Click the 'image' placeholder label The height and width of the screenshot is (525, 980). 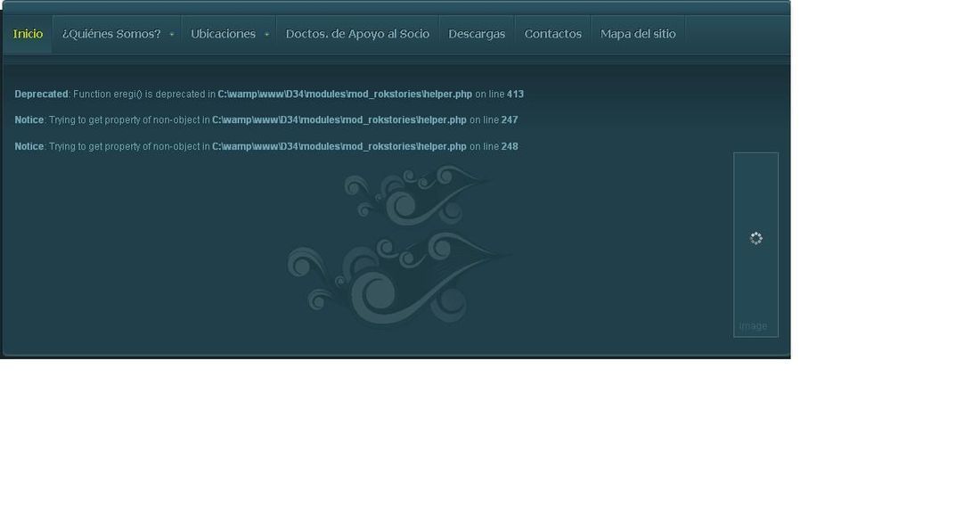pyautogui.click(x=753, y=325)
